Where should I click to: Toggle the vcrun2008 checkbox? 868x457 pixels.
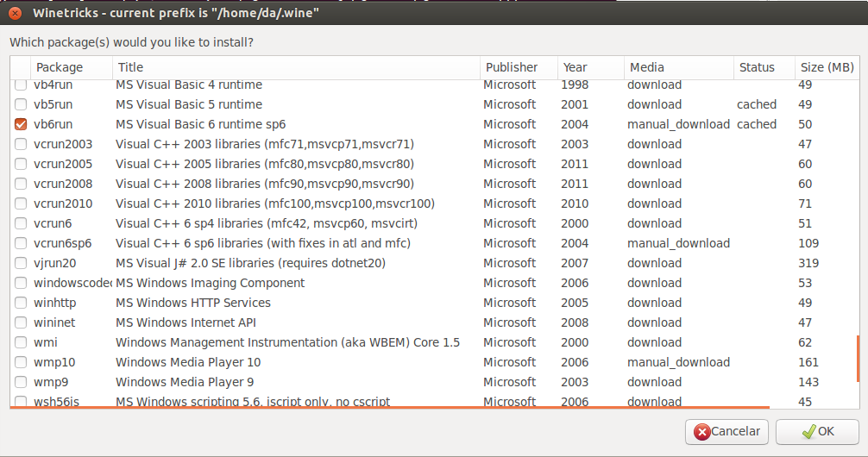pyautogui.click(x=21, y=184)
